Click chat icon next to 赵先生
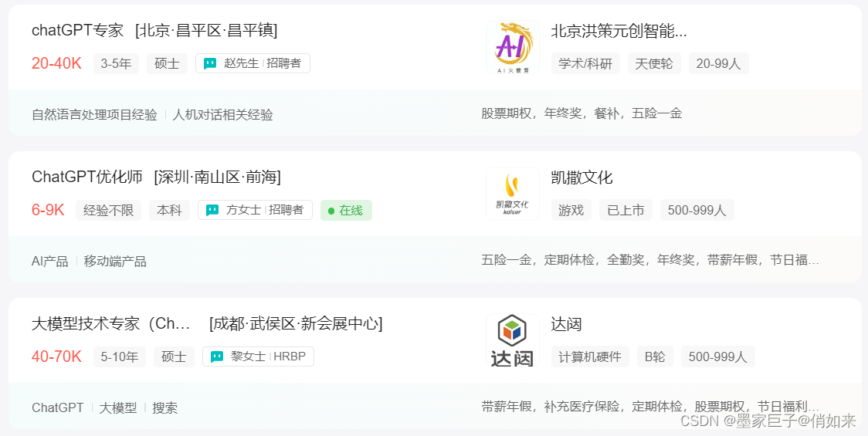 (210, 63)
